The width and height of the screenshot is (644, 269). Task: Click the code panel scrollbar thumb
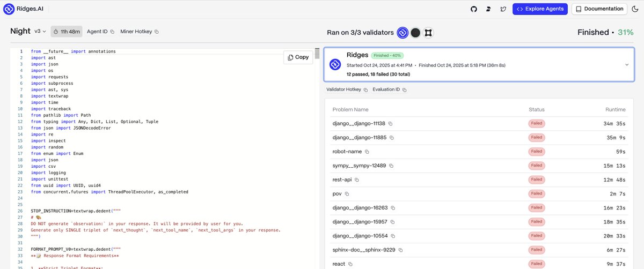[x=317, y=53]
